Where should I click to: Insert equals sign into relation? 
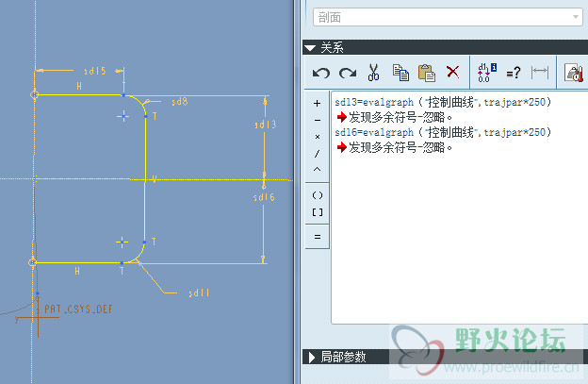click(318, 237)
